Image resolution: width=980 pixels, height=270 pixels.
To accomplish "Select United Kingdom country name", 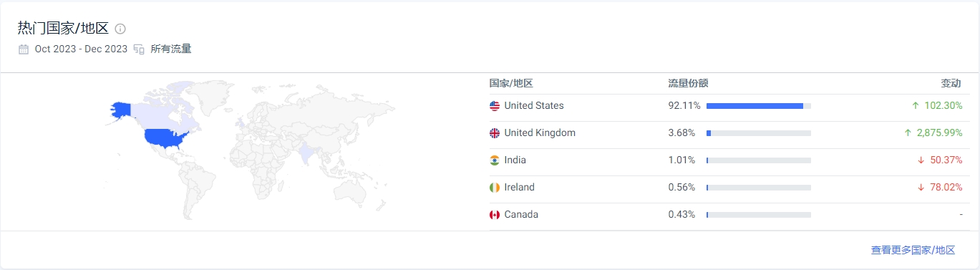I will point(540,132).
